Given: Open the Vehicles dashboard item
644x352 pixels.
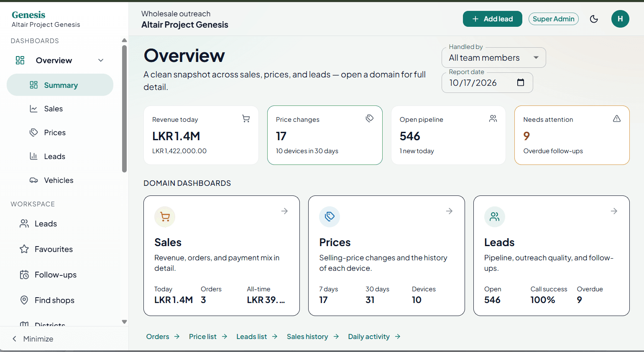Looking at the screenshot, I should (x=60, y=180).
